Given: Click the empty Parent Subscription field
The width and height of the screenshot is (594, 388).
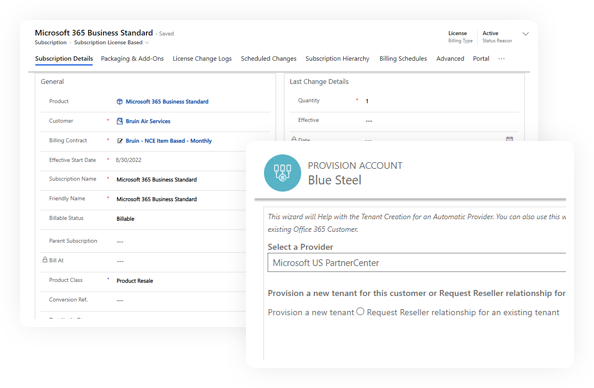Looking at the screenshot, I should 120,241.
